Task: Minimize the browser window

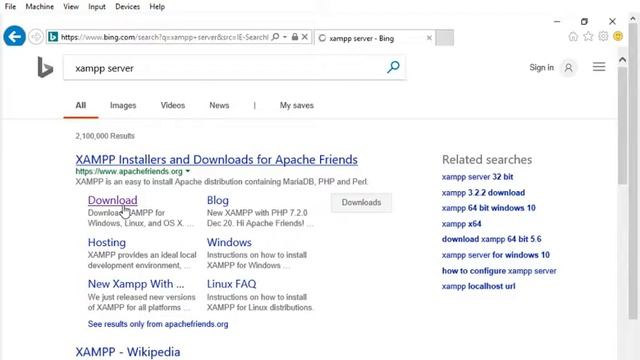Action: (x=557, y=21)
